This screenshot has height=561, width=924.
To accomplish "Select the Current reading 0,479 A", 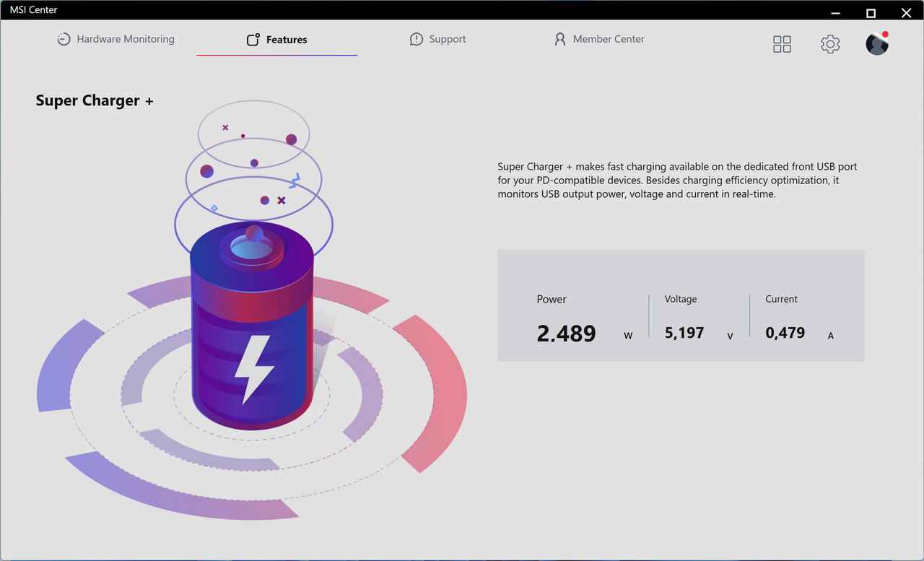I will (x=785, y=333).
